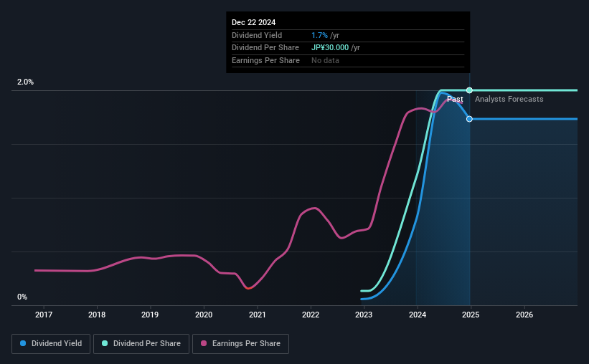The width and height of the screenshot is (589, 364).
Task: Select the blue dividend yield data point
Action: pyautogui.click(x=469, y=119)
